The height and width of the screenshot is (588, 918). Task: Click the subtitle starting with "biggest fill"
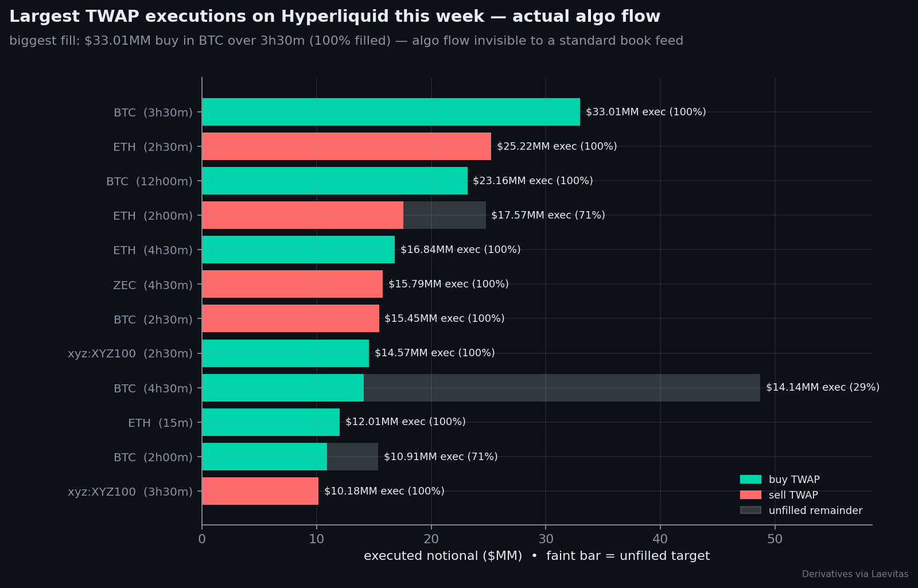[x=346, y=41]
